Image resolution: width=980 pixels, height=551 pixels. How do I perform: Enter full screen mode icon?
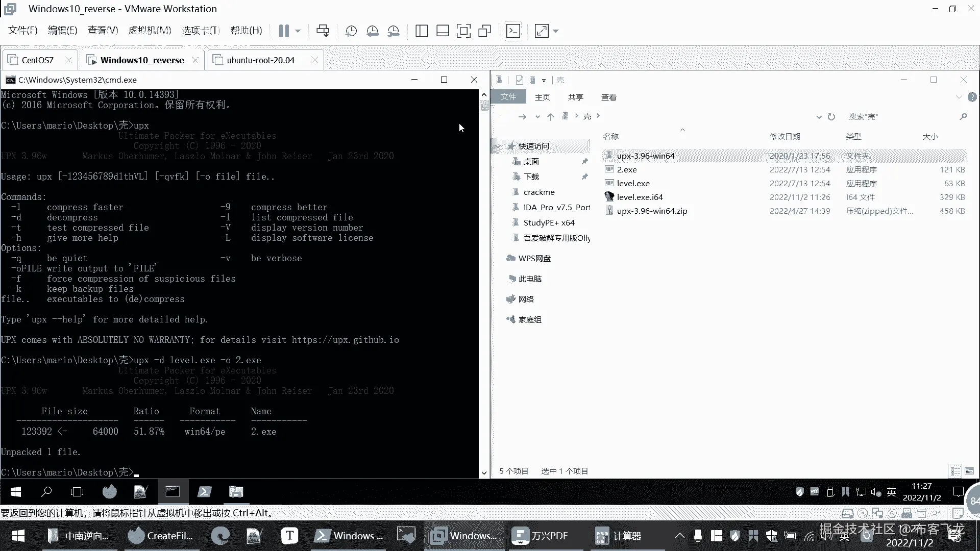tap(463, 31)
